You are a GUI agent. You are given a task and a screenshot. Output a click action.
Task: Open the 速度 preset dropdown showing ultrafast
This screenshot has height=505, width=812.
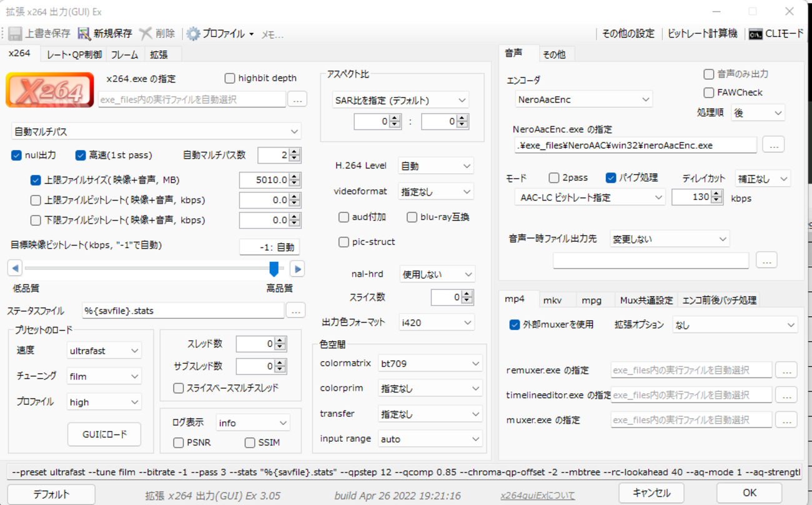104,350
